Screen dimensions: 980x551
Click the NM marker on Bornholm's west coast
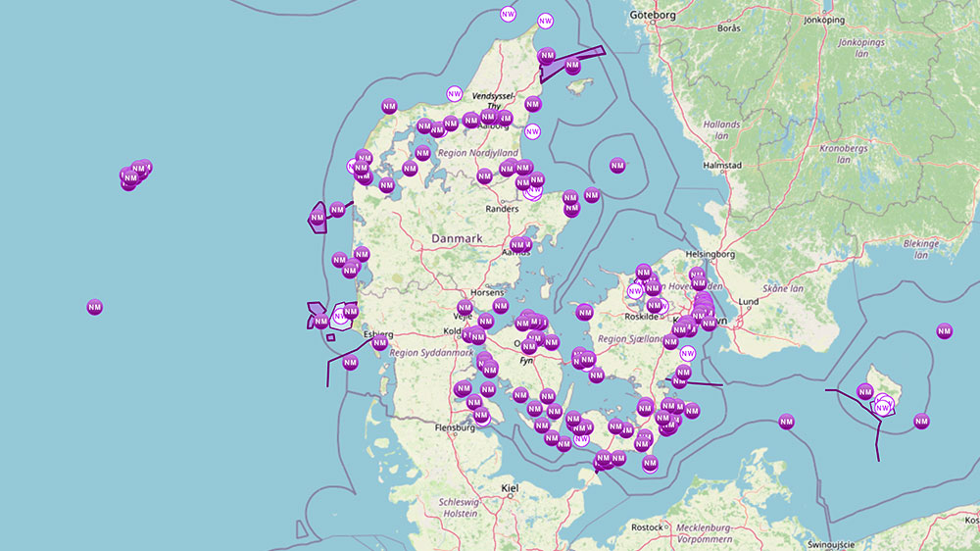tap(865, 392)
